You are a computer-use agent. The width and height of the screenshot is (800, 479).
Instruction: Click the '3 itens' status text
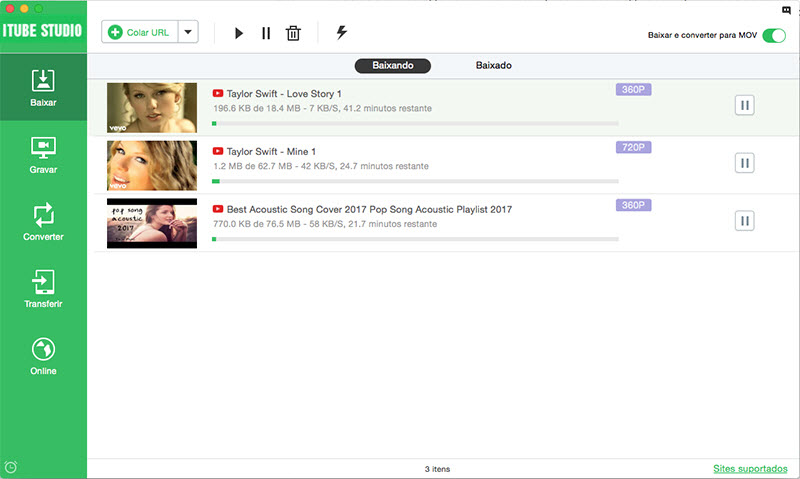[437, 469]
